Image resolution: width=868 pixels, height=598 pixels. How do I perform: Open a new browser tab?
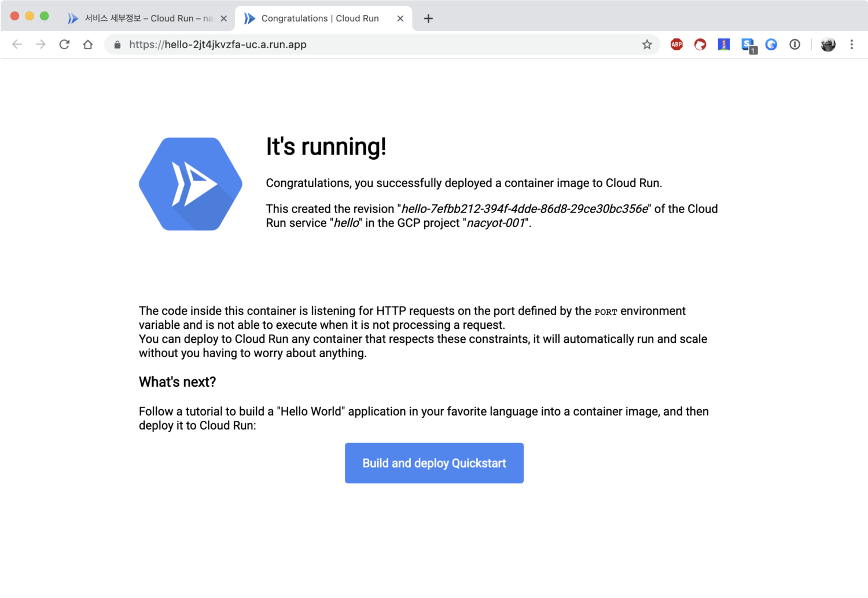click(x=428, y=19)
